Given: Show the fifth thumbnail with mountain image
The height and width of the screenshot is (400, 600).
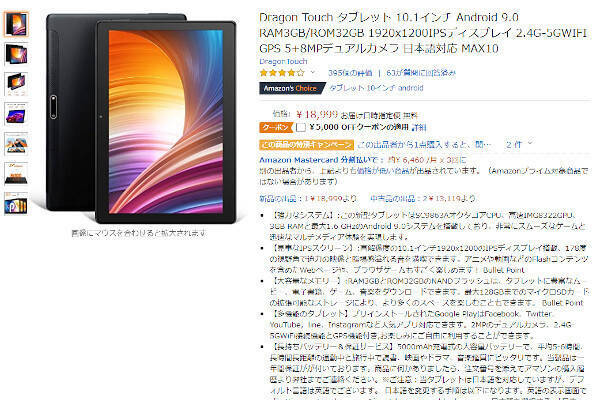Looking at the screenshot, I should point(16,144).
